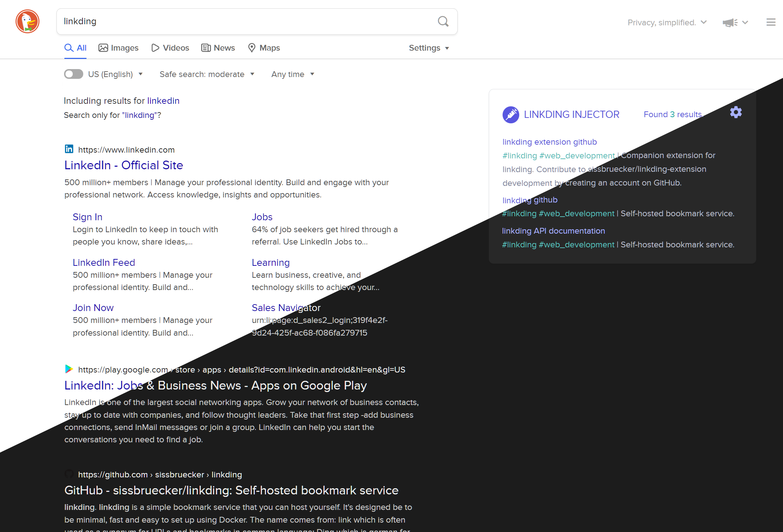Screen dimensions: 783x532
Task: Click the megaphone spread icon
Action: point(730,22)
